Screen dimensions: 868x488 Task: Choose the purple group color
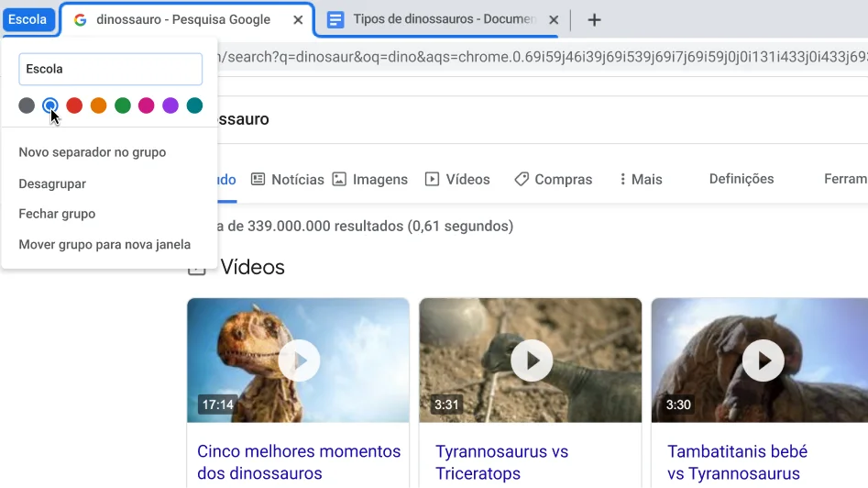click(x=170, y=105)
